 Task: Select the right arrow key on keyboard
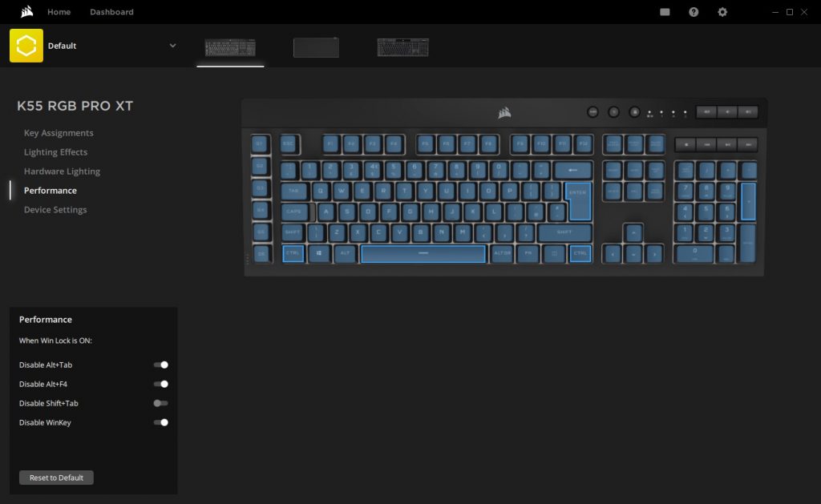pos(654,254)
